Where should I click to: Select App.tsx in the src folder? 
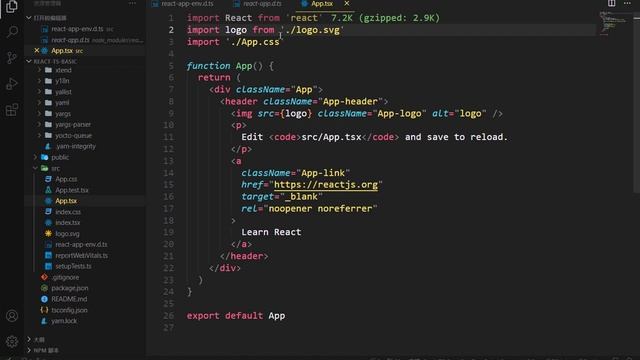66,201
